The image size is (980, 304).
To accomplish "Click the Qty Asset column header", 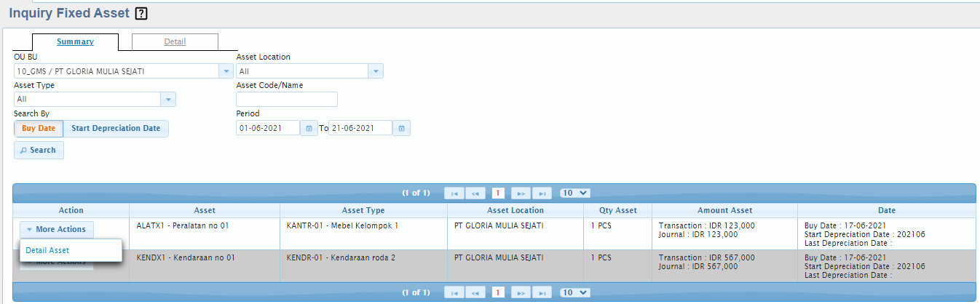I will (x=618, y=210).
